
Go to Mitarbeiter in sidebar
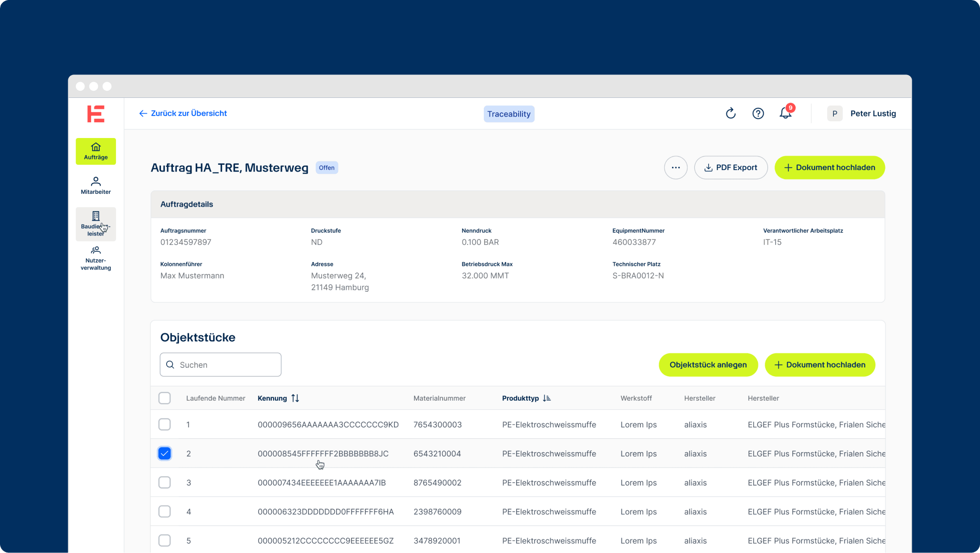(x=96, y=185)
